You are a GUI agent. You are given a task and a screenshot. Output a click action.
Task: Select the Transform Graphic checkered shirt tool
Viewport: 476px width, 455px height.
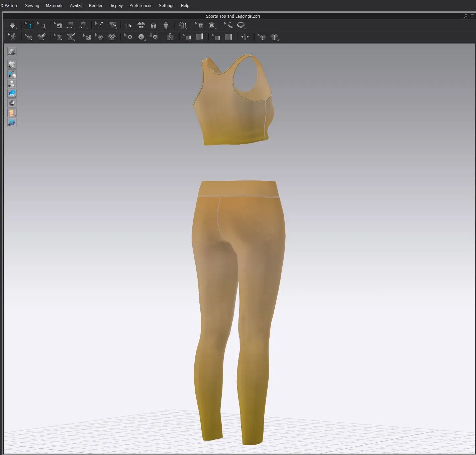[x=99, y=37]
